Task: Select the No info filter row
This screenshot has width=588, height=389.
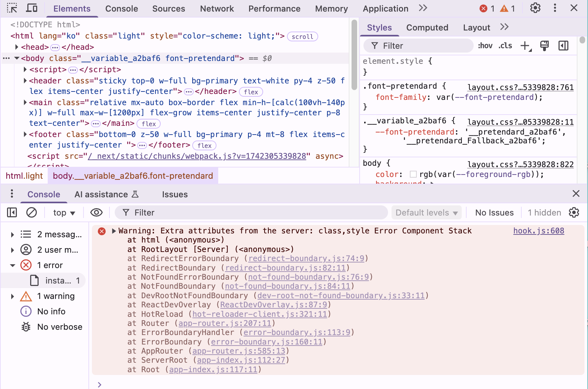Action: point(44,312)
